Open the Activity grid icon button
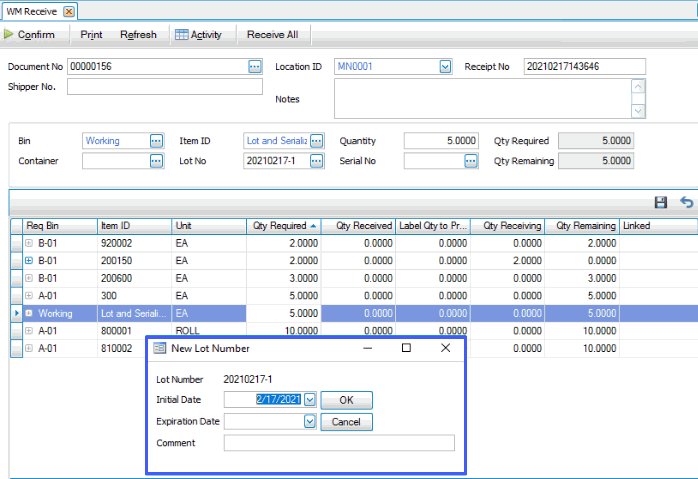 click(x=198, y=35)
